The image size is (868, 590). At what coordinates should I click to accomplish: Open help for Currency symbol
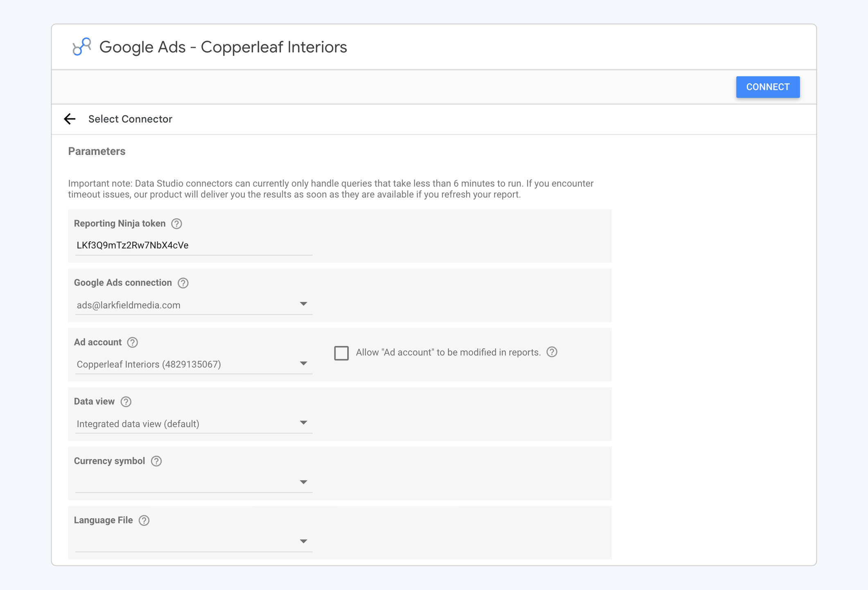pos(156,461)
